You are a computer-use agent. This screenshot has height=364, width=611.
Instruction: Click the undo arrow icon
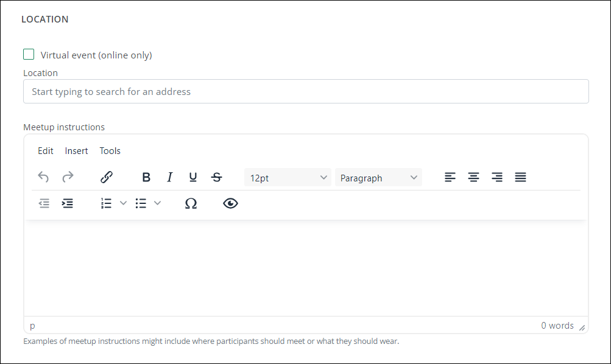43,177
